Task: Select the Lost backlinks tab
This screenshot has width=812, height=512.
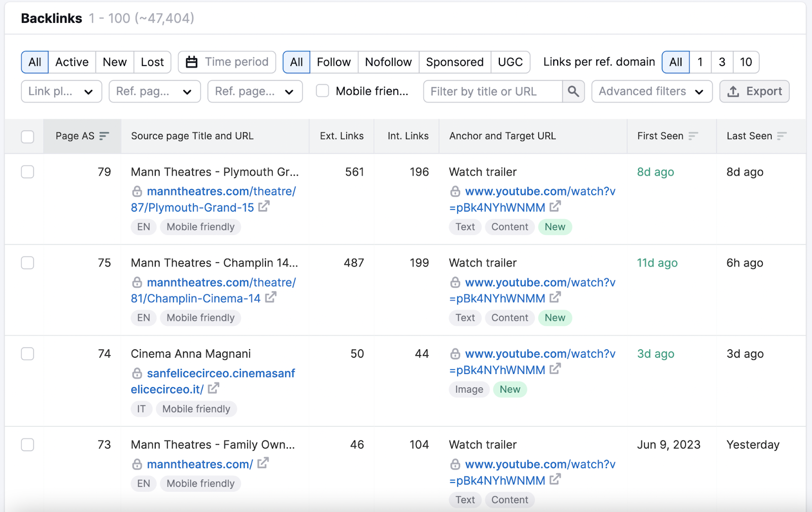Action: [x=152, y=62]
